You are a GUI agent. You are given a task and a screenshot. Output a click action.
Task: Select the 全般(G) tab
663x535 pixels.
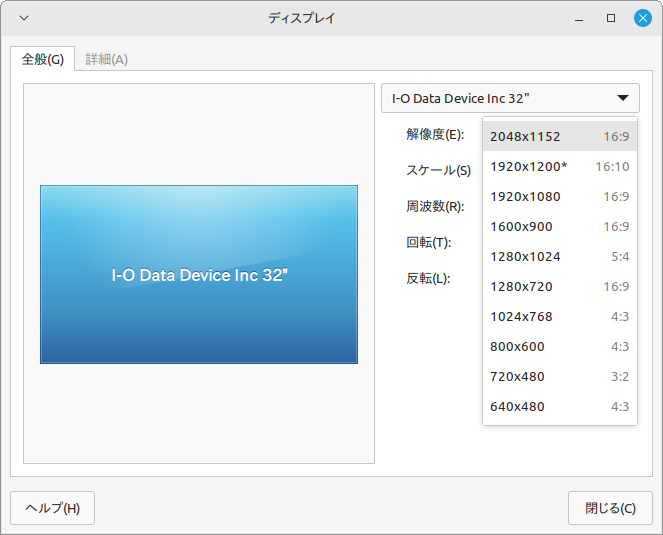43,59
